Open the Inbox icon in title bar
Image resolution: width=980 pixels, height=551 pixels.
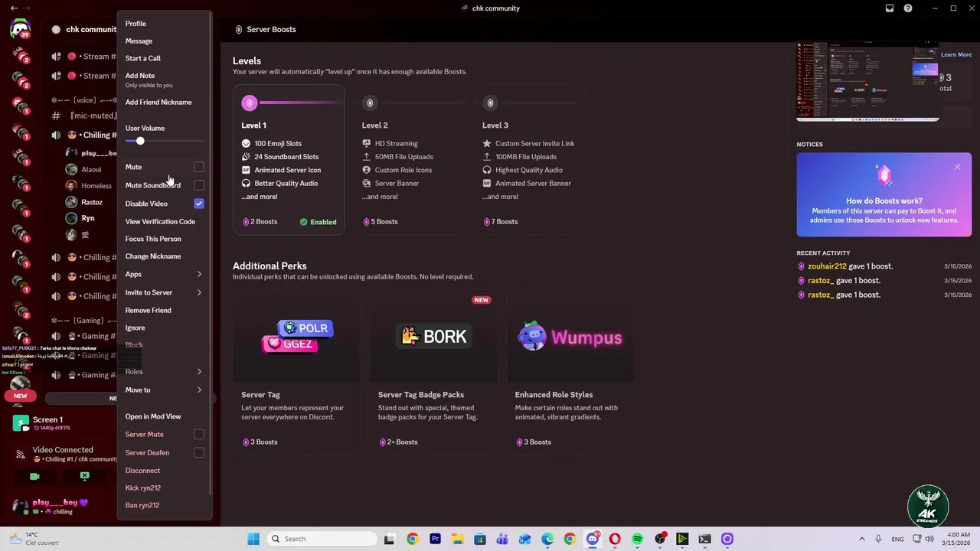click(x=890, y=8)
